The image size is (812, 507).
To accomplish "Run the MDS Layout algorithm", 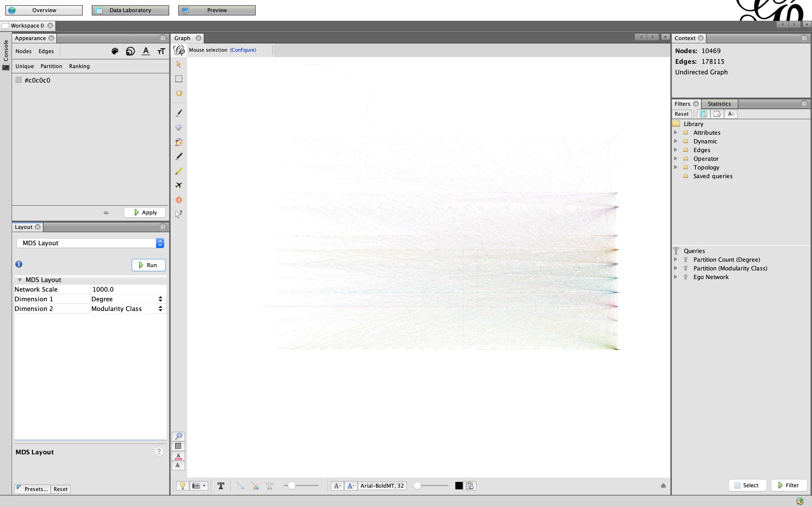I will tap(148, 265).
